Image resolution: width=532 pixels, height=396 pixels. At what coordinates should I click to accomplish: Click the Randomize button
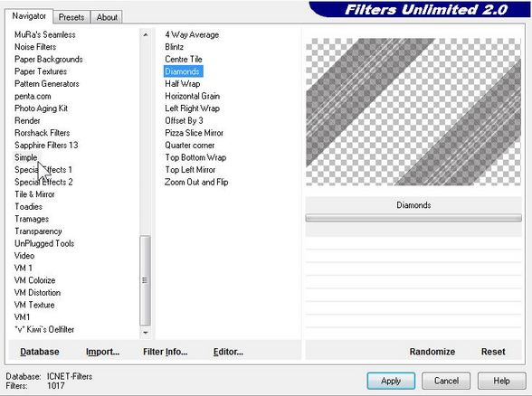(432, 352)
